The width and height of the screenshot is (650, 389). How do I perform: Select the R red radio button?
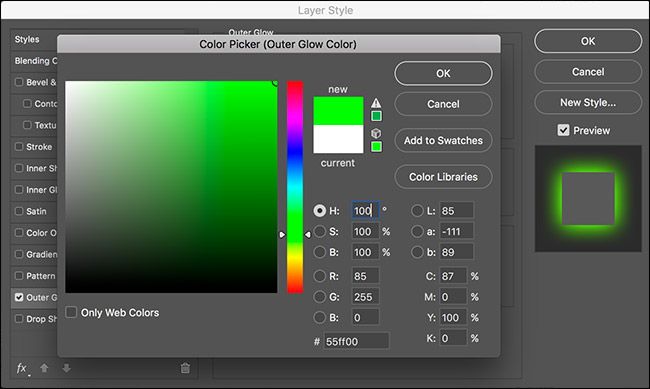pyautogui.click(x=320, y=276)
